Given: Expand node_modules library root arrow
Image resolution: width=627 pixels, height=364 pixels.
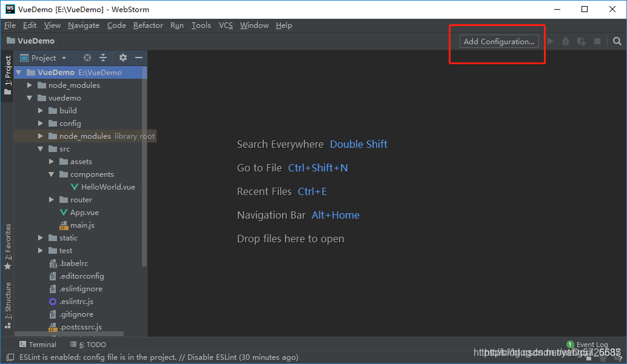Looking at the screenshot, I should tap(41, 136).
